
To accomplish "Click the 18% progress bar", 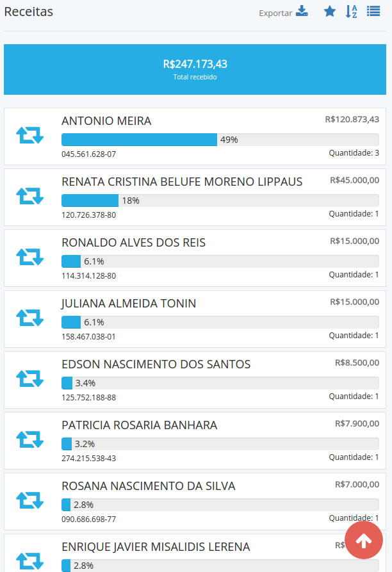I will pyautogui.click(x=220, y=200).
